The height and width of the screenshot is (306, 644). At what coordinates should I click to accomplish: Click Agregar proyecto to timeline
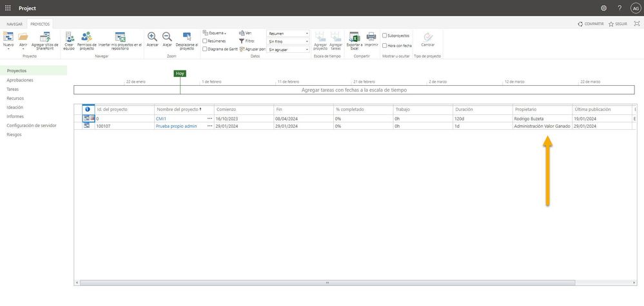(320, 41)
